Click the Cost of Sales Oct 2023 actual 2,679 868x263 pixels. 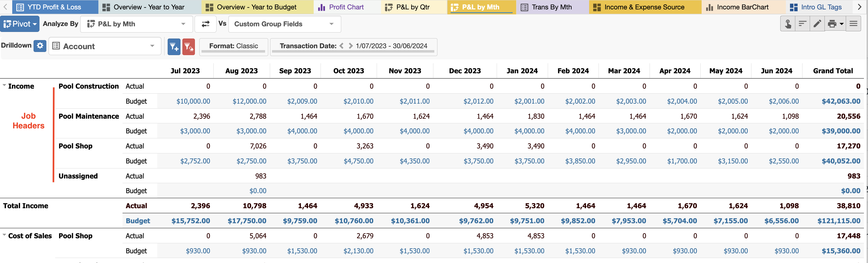(x=365, y=236)
